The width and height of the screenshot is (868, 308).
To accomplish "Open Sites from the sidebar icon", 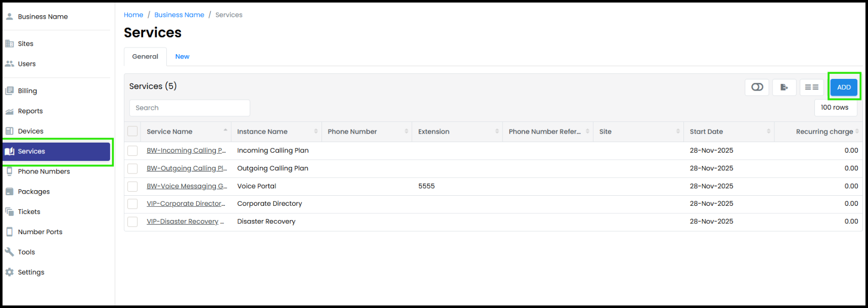I will (9, 43).
